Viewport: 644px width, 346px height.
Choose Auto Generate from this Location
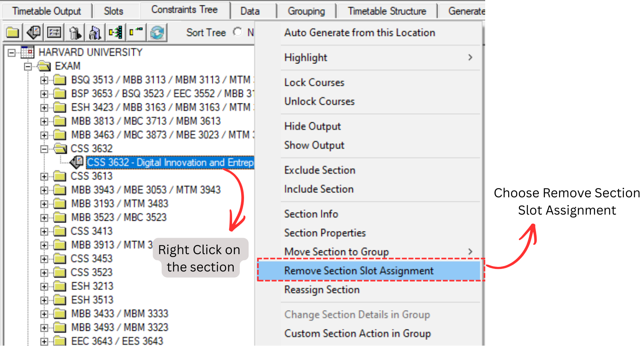[x=360, y=33]
